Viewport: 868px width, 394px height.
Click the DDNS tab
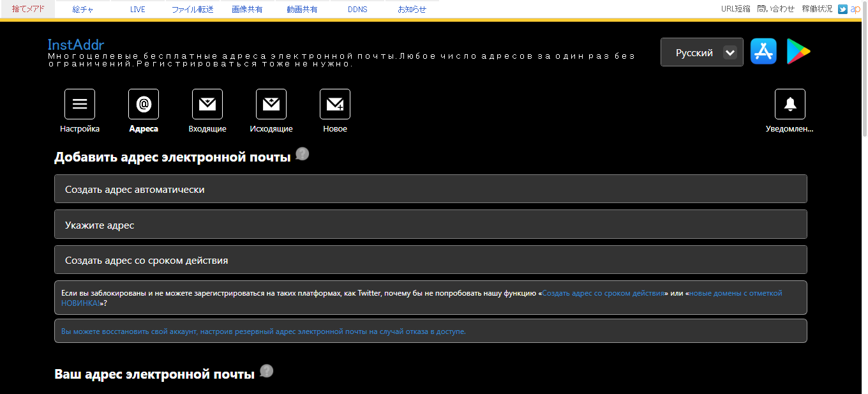coord(357,9)
